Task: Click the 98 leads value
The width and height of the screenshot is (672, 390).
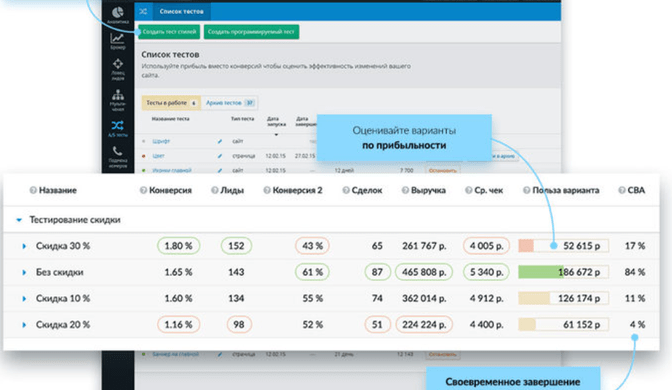Action: click(x=239, y=325)
